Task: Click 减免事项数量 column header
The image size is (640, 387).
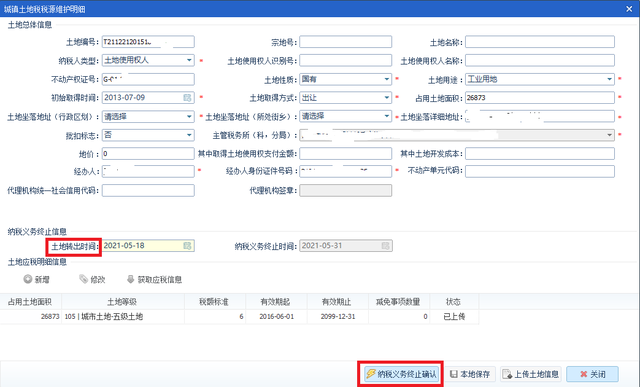Action: [399, 302]
